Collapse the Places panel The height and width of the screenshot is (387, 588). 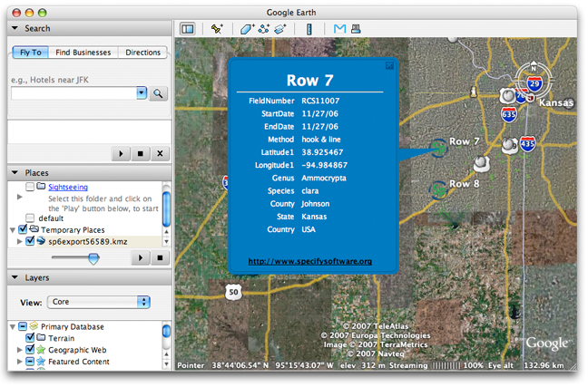click(15, 173)
